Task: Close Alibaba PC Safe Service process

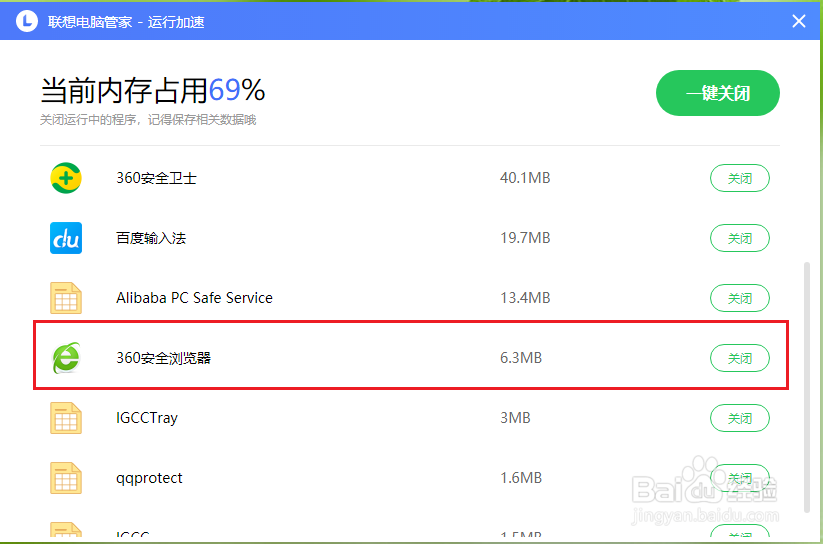Action: [x=740, y=298]
